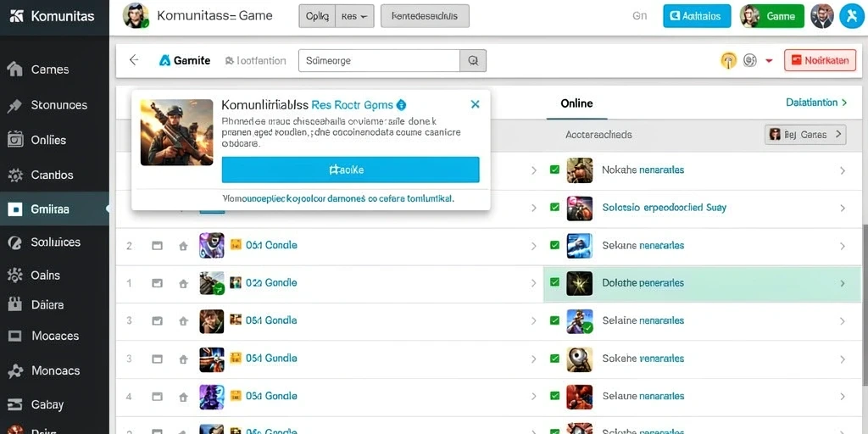
Task: Toggle checkbox for Sokehe nenarartes
Action: pos(554,359)
